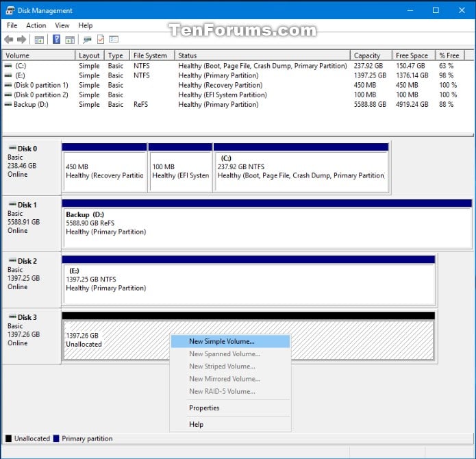Click the disk icon next to Disk 3
This screenshot has height=459, width=476.
pyautogui.click(x=12, y=317)
